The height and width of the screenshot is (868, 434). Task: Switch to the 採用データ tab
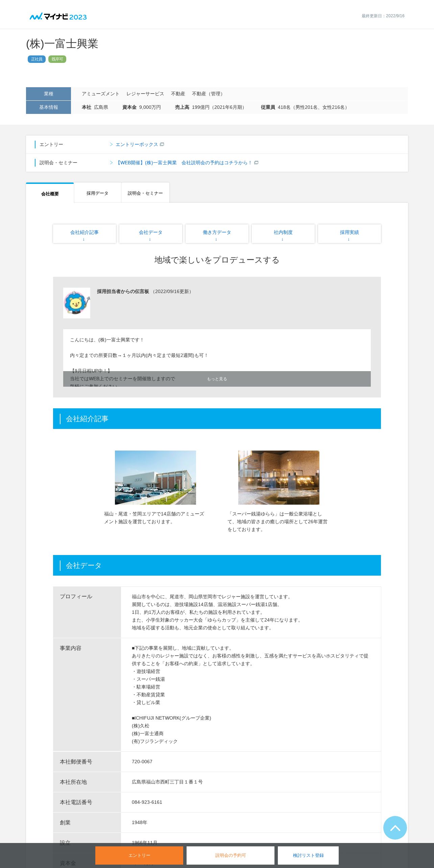[97, 193]
